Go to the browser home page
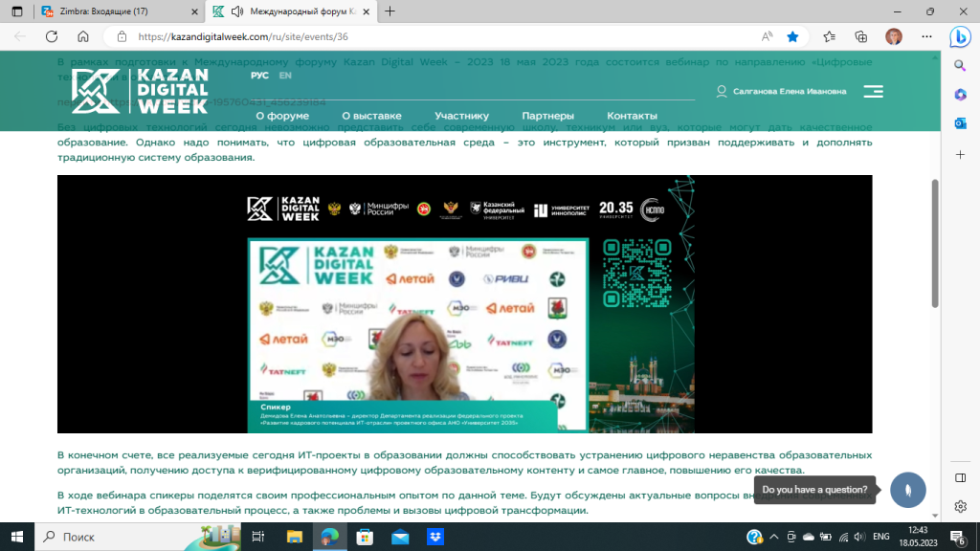 83,37
